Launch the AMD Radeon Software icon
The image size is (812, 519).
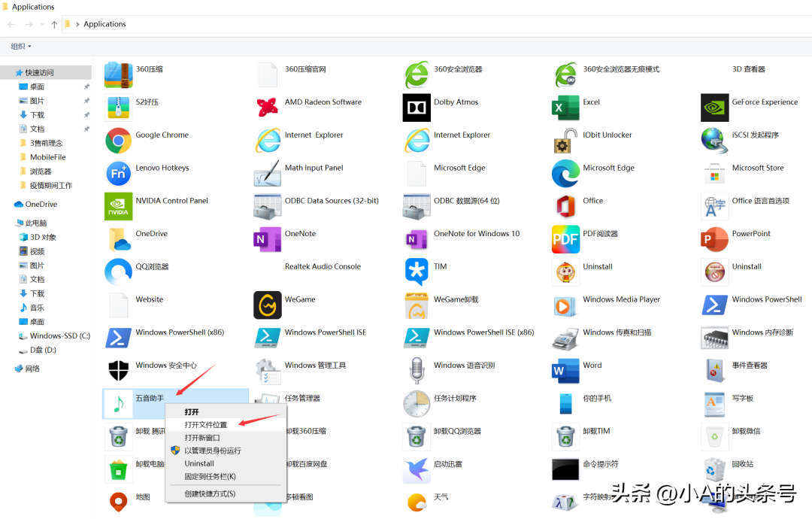pyautogui.click(x=268, y=108)
